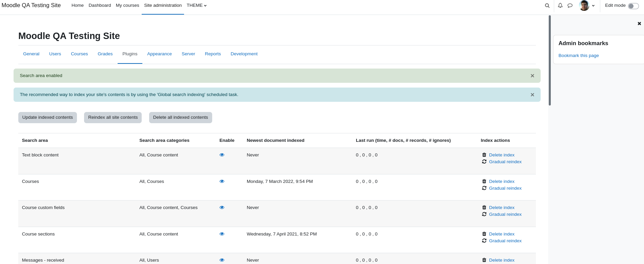Delete index for Course sections
The width and height of the screenshot is (644, 264).
(x=502, y=234)
